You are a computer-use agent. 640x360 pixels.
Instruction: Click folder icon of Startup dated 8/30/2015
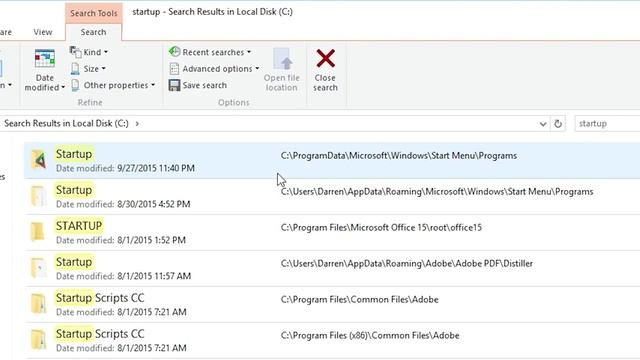[39, 196]
